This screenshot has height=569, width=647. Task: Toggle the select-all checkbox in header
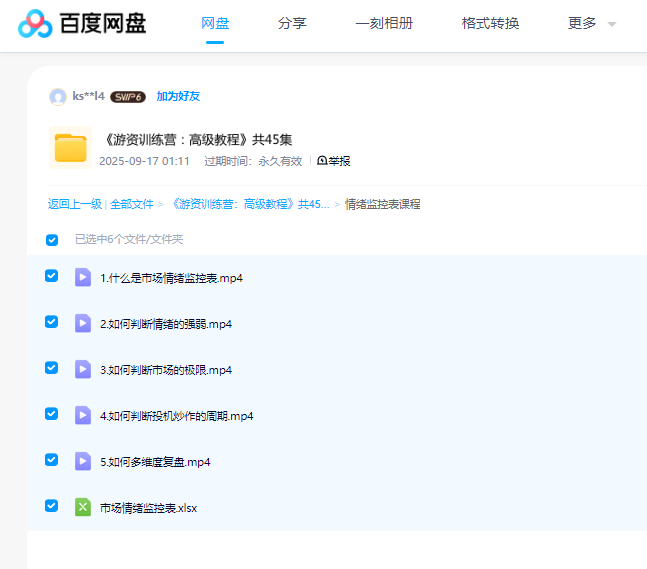point(52,240)
